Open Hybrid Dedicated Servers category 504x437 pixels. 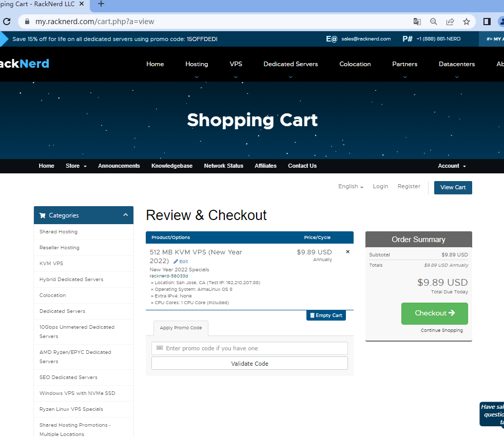[x=84, y=280]
